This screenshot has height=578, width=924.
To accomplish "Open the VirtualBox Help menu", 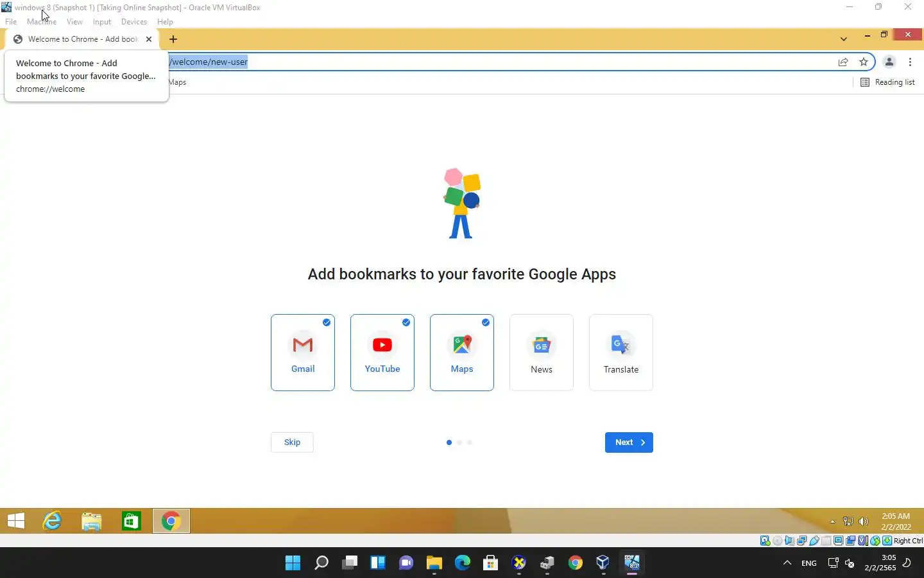I will pos(165,22).
